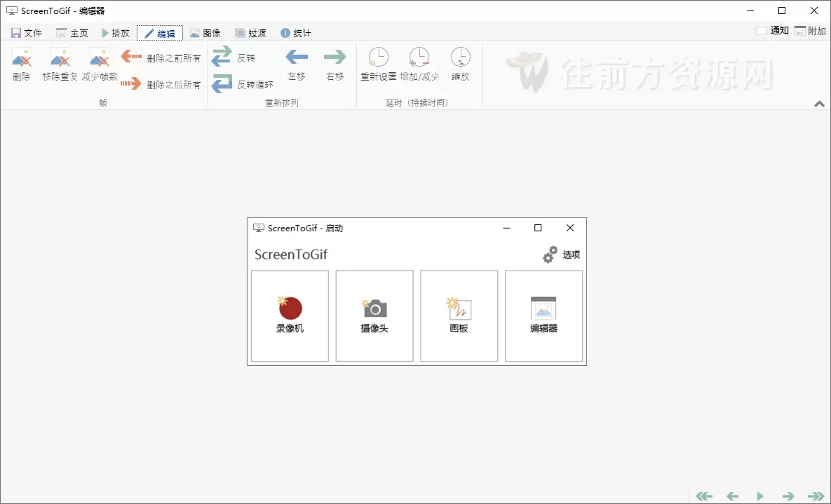Maximize the ScreenToGif 启动 window

(538, 228)
